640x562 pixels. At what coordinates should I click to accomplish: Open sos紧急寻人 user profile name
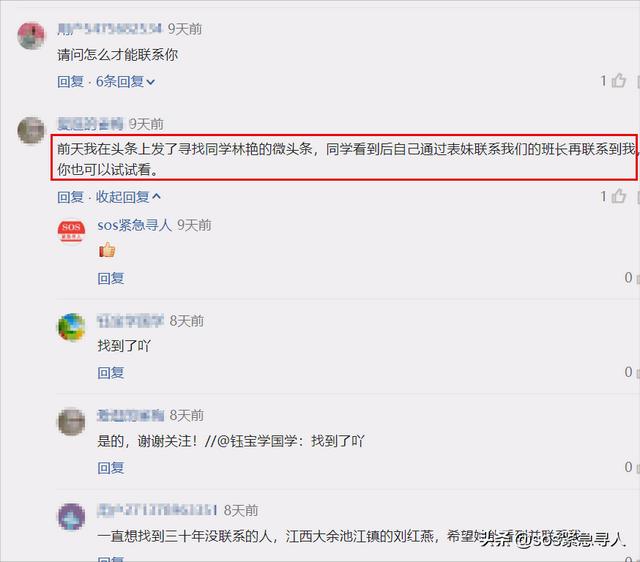coord(134,225)
